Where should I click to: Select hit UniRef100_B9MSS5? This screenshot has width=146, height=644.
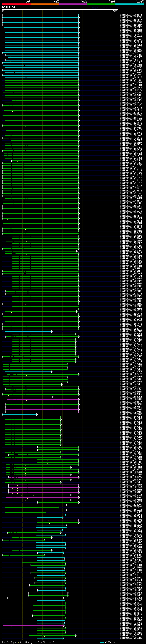click(x=131, y=17)
